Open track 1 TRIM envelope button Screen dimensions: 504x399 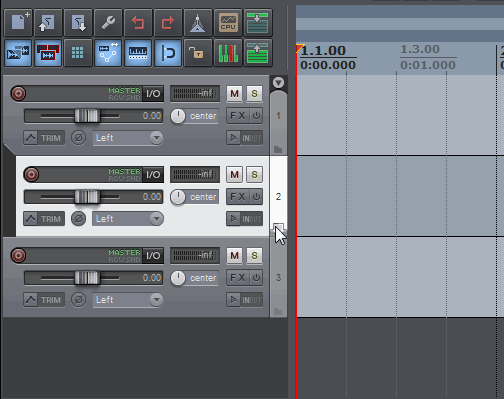[x=44, y=138]
